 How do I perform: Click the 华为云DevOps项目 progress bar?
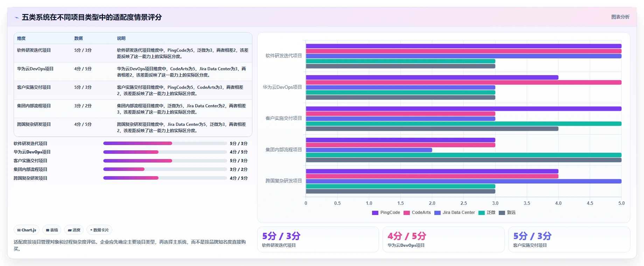(165, 152)
